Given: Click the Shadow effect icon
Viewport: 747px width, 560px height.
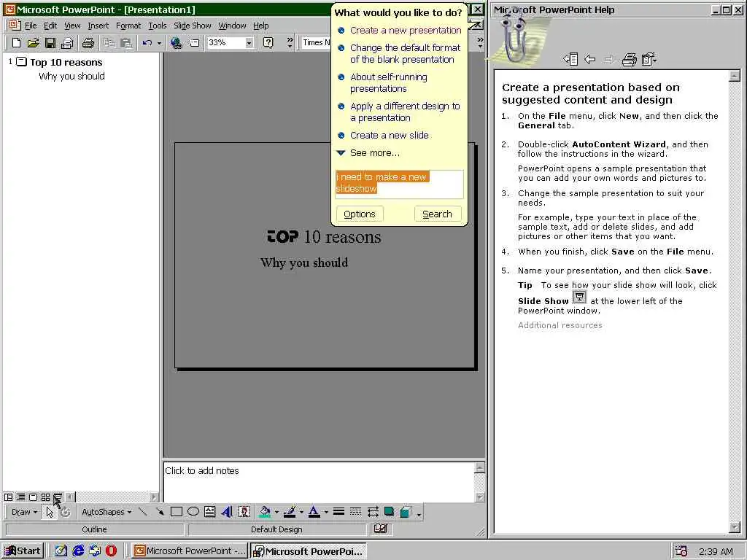Looking at the screenshot, I should point(390,512).
